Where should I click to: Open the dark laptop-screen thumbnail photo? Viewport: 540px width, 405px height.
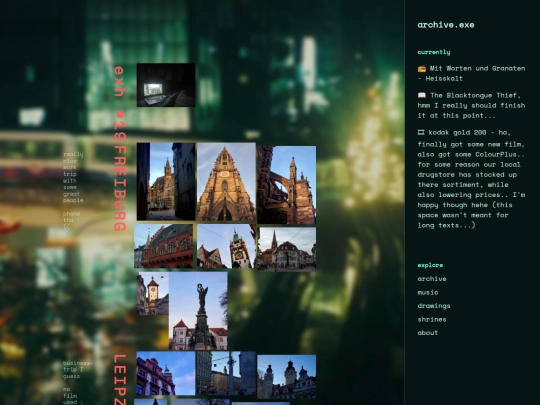click(x=166, y=85)
